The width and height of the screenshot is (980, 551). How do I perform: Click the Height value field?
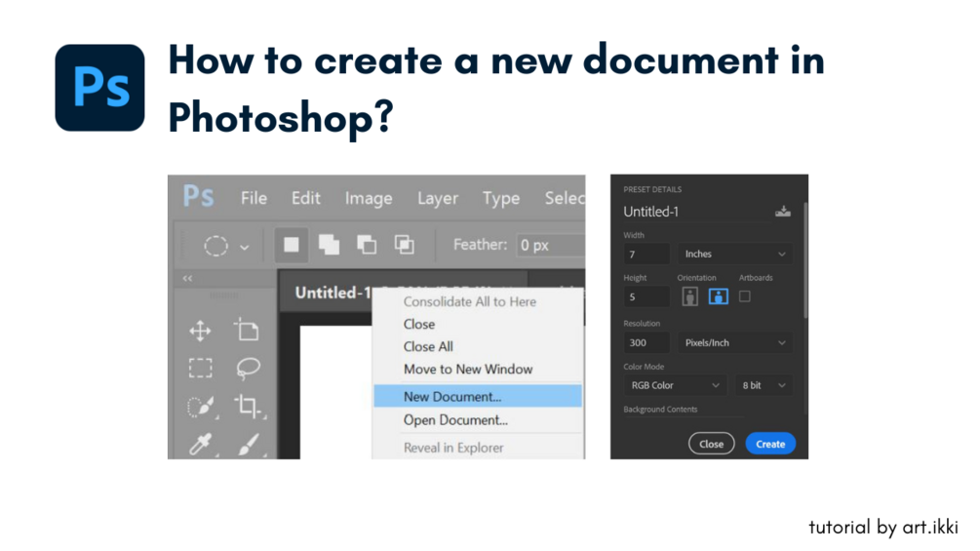coord(647,296)
